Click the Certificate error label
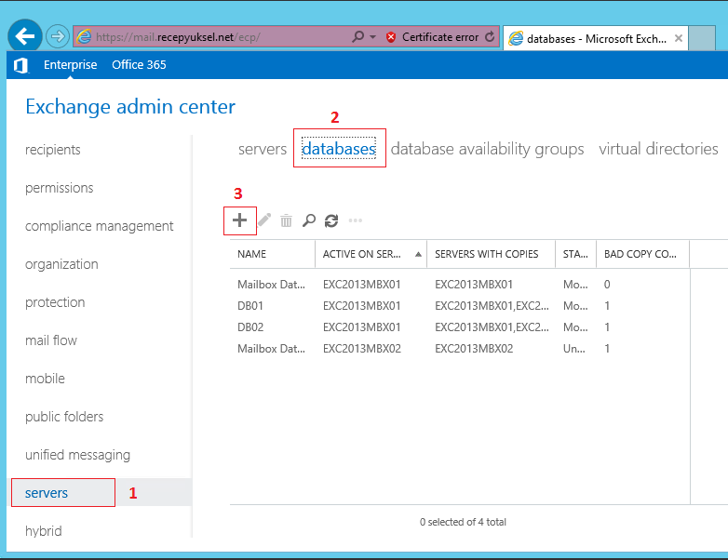 (x=440, y=37)
